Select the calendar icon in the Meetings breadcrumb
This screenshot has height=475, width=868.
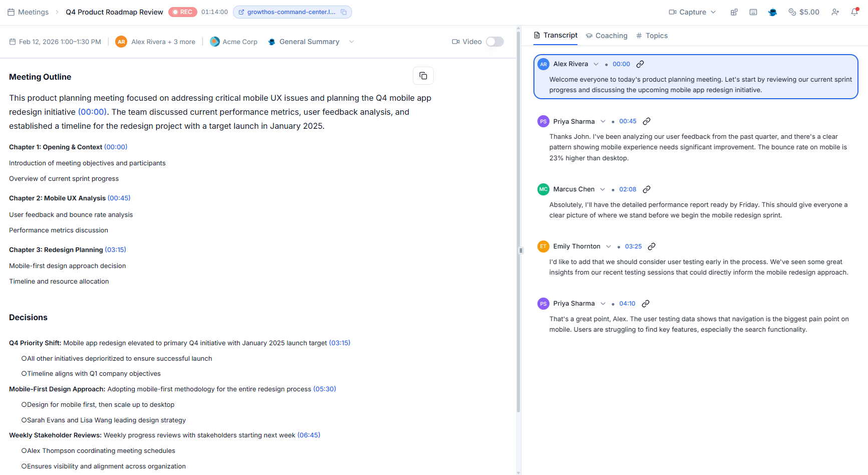[x=11, y=12]
